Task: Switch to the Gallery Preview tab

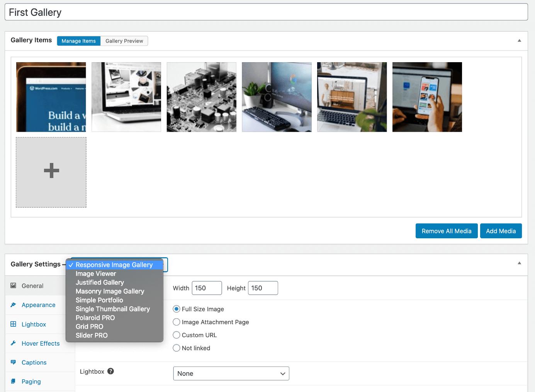Action: click(124, 41)
